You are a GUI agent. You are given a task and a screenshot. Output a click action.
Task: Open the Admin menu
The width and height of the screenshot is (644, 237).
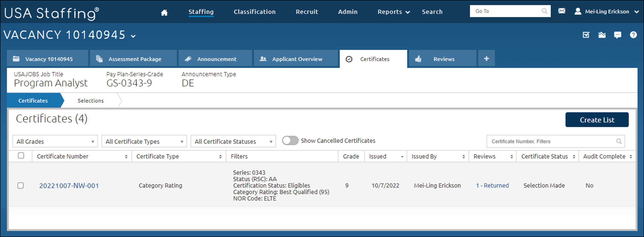coord(348,12)
